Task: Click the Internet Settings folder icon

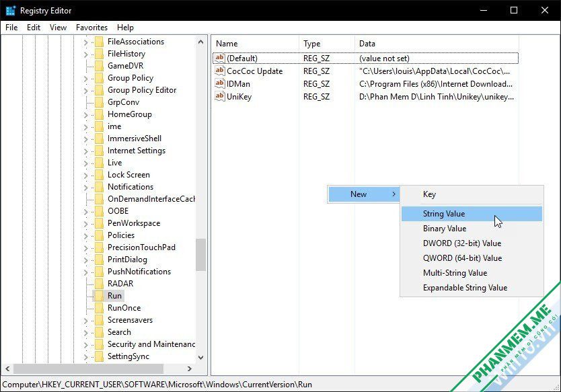Action: click(x=99, y=151)
